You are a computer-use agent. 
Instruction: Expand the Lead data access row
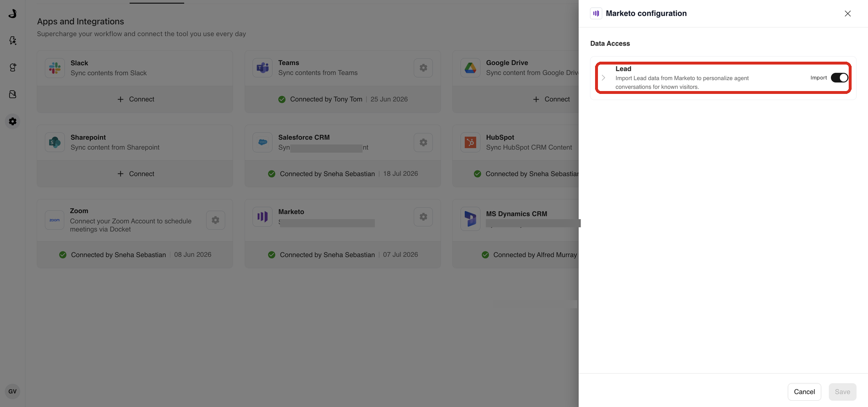click(x=603, y=78)
